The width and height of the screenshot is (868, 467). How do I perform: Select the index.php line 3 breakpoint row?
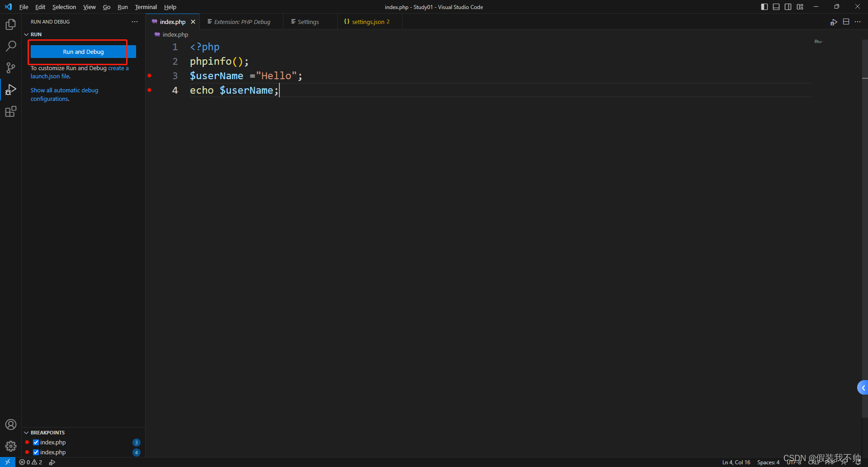83,442
